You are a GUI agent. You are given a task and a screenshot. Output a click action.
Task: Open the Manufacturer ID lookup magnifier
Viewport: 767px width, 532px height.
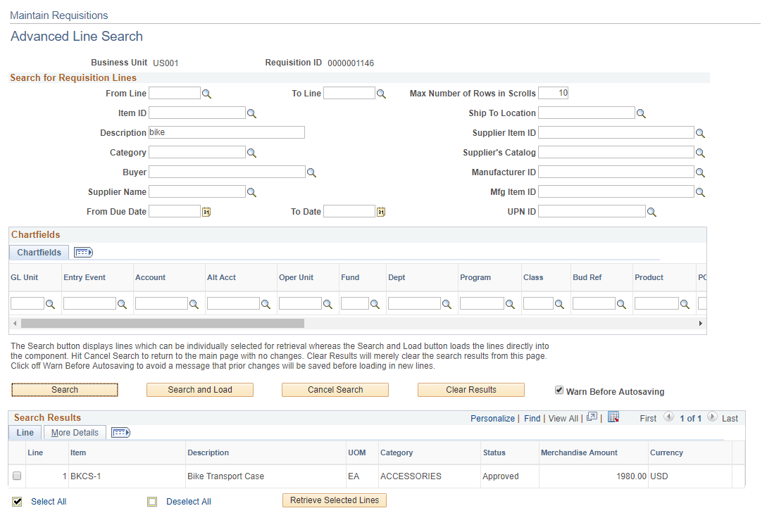[700, 172]
